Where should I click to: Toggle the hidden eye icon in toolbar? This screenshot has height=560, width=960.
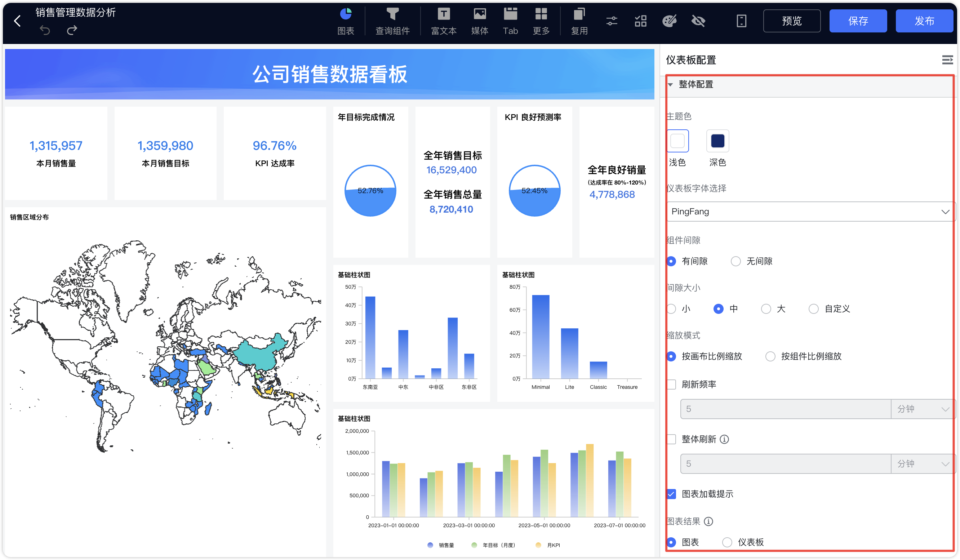[x=698, y=21]
